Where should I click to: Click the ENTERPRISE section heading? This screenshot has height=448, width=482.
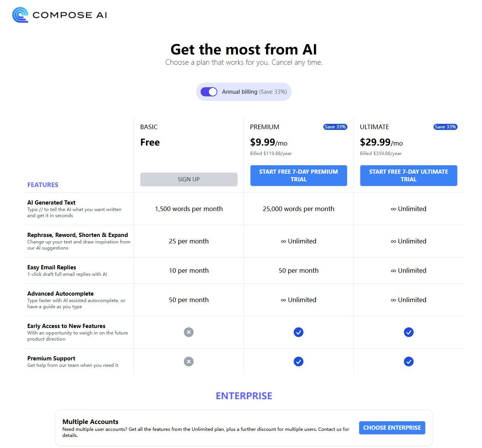coord(244,396)
